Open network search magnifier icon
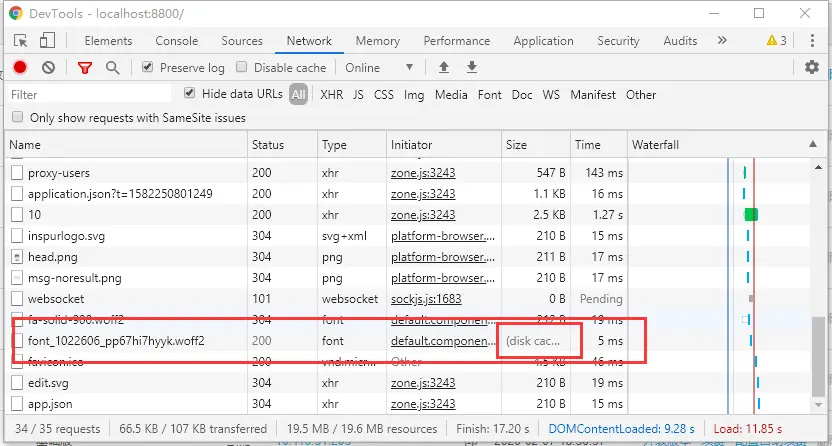The image size is (832, 446). click(112, 67)
